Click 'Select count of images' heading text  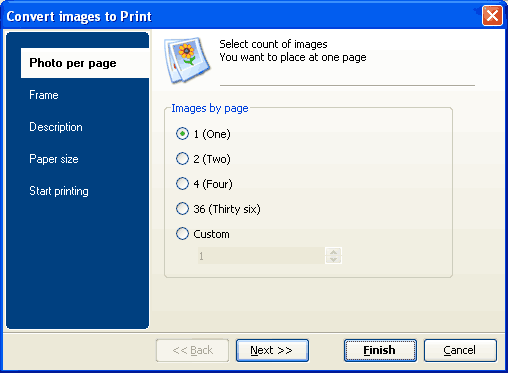click(273, 44)
